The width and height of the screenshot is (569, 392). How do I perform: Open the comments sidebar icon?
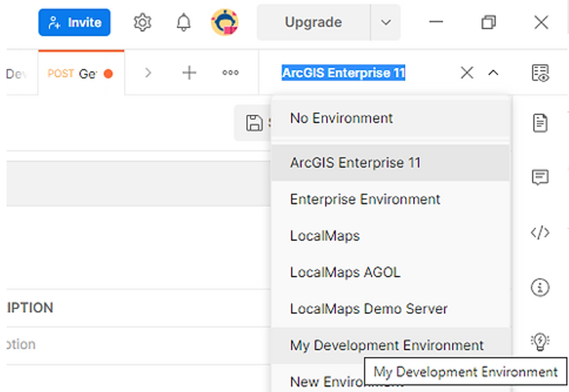coord(540,177)
